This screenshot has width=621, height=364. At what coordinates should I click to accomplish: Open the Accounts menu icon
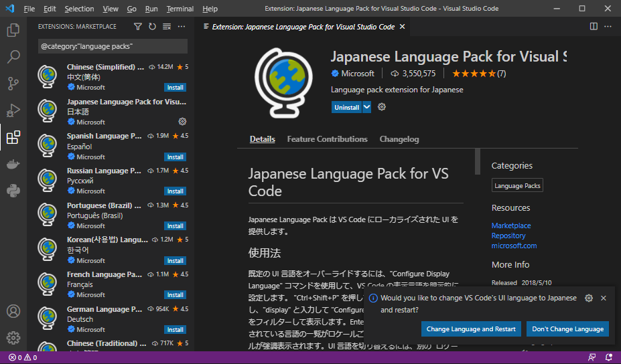13,311
